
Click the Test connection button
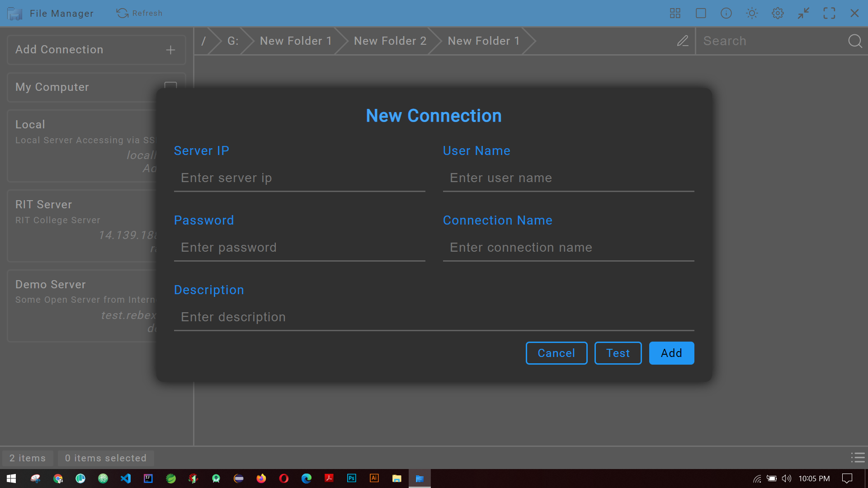pos(618,353)
